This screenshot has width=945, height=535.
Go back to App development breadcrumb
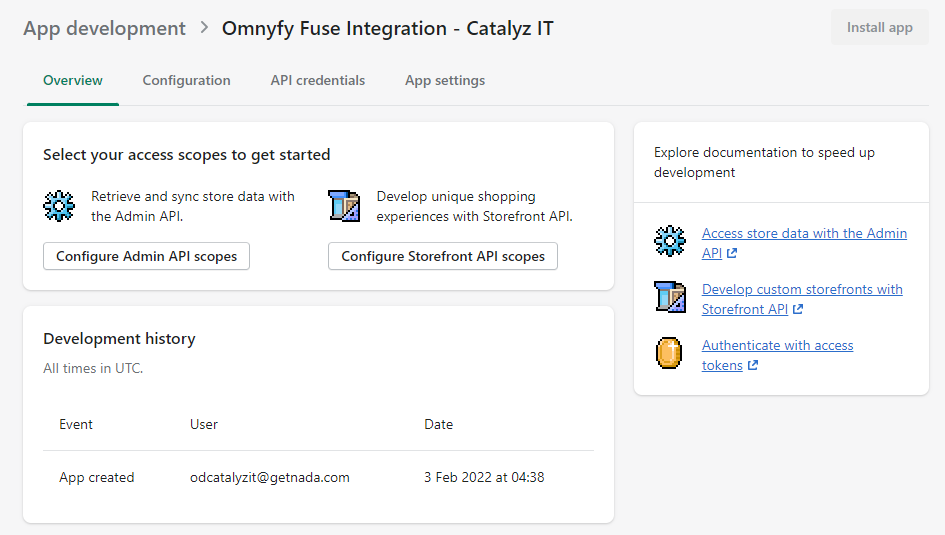pyautogui.click(x=105, y=28)
